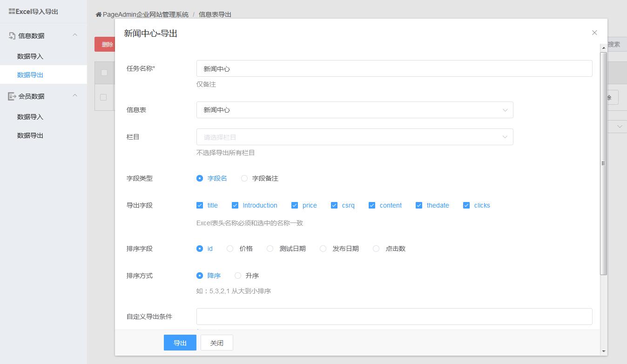Screen dimensions: 627x364
Task: Click the 关闭 button
Action: 216,343
